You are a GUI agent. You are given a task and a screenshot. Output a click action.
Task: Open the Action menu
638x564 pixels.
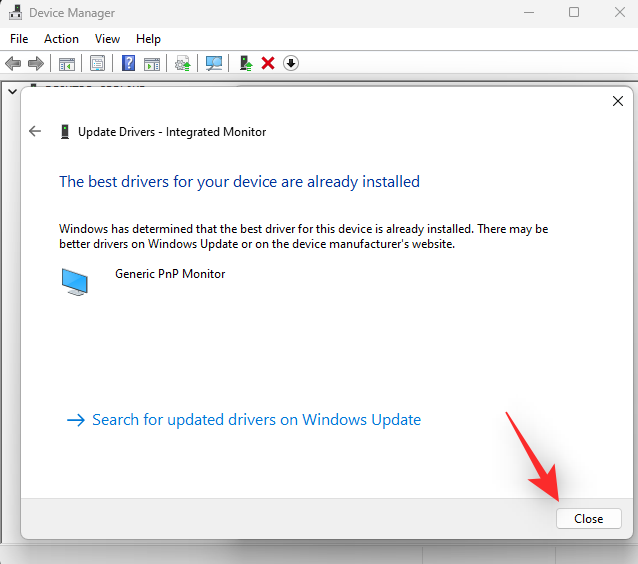[61, 39]
